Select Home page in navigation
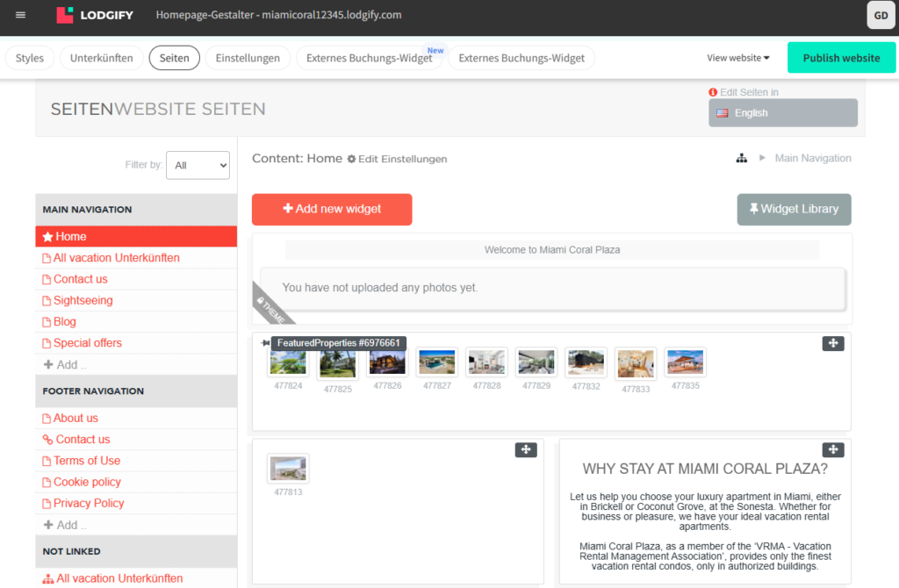The image size is (899, 588). coord(136,237)
